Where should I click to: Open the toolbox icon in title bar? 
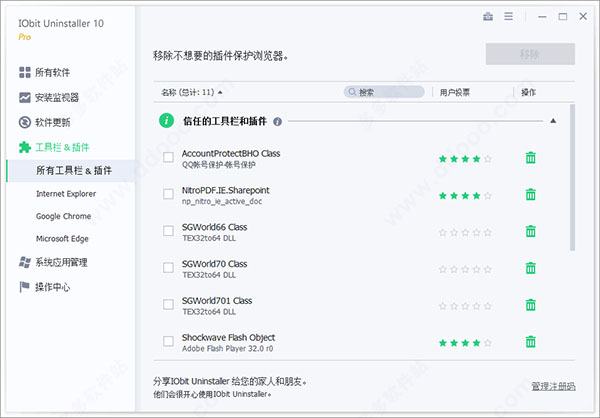coord(488,16)
